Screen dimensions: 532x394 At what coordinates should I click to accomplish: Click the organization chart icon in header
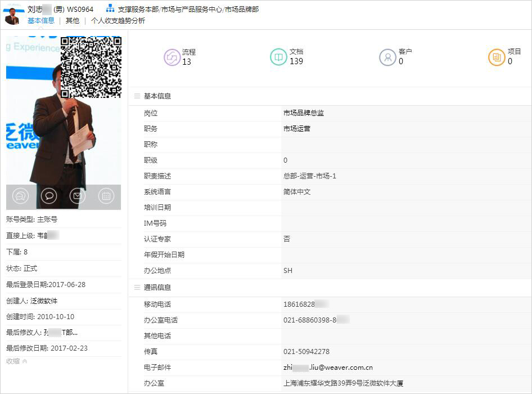[x=110, y=9]
